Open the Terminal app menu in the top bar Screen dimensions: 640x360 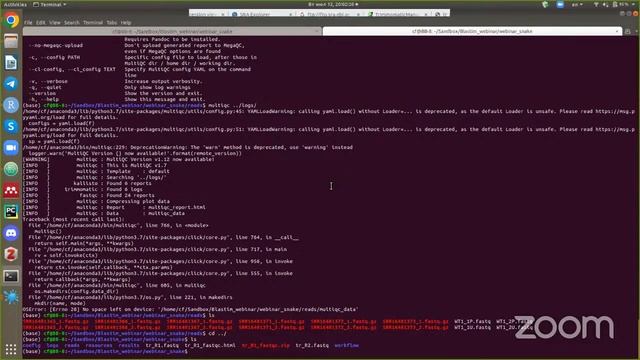pyautogui.click(x=49, y=4)
